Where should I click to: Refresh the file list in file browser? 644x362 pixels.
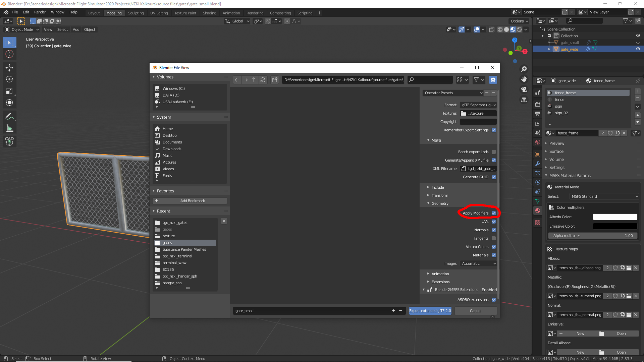263,80
